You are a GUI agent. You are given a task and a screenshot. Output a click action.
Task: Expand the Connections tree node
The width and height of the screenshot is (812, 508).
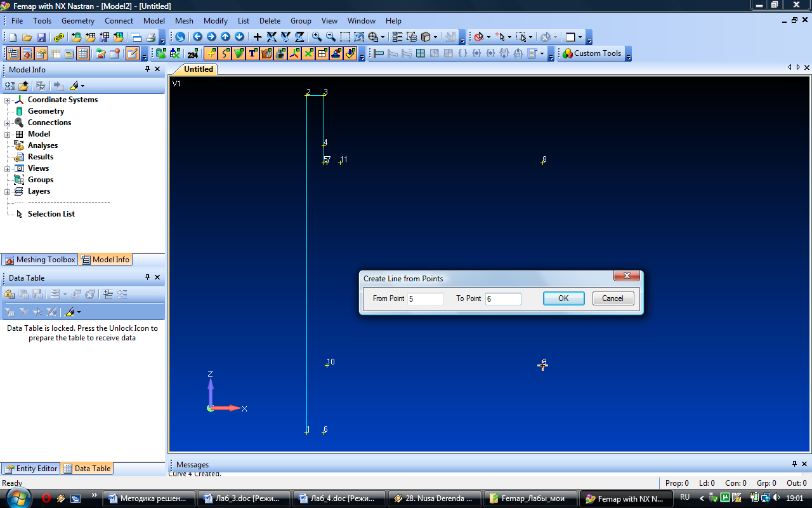click(8, 123)
